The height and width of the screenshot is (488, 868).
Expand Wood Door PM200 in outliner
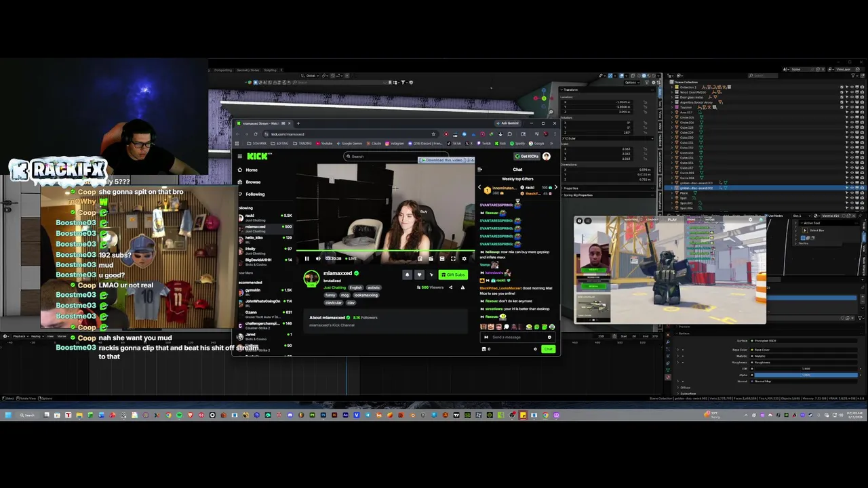click(x=672, y=92)
